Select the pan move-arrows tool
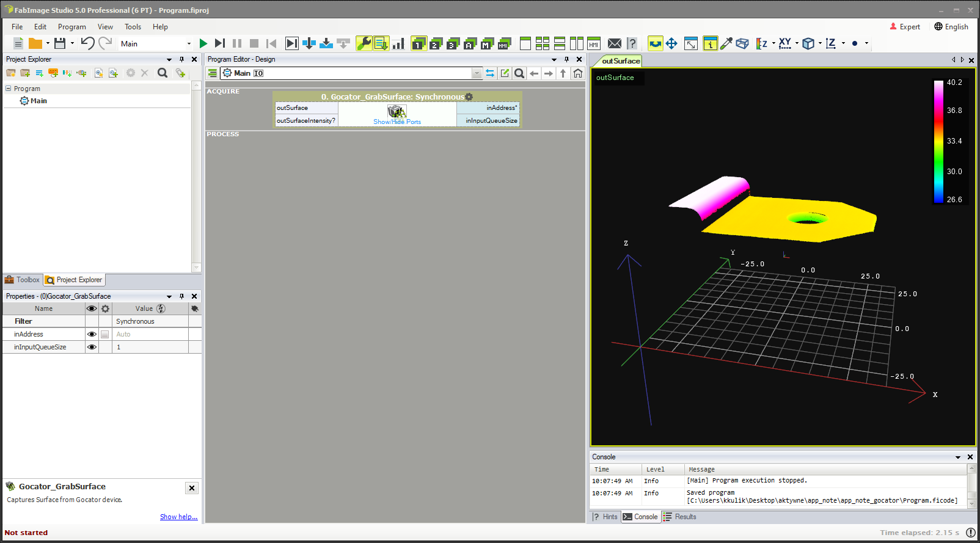 pos(671,43)
